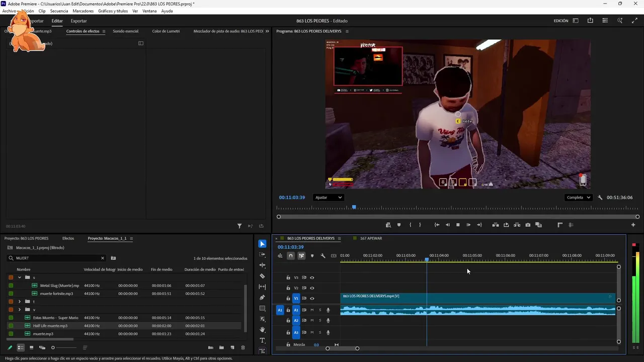Toggle Project panel write-protection pencil

coord(10,347)
